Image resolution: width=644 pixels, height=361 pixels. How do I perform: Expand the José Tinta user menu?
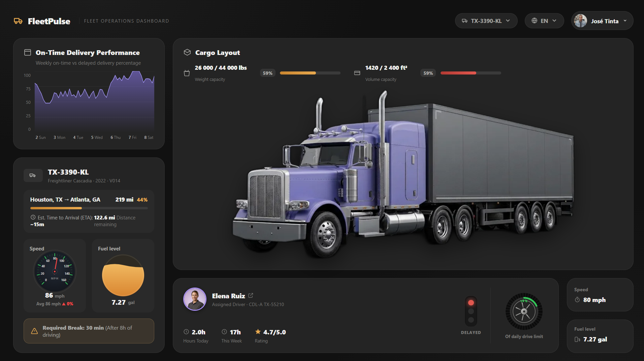(x=602, y=21)
